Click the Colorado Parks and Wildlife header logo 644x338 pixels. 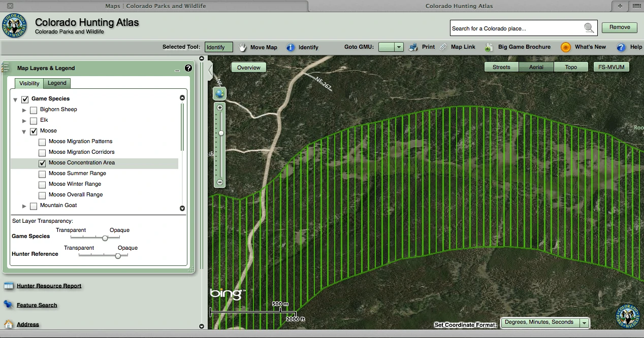tap(15, 26)
